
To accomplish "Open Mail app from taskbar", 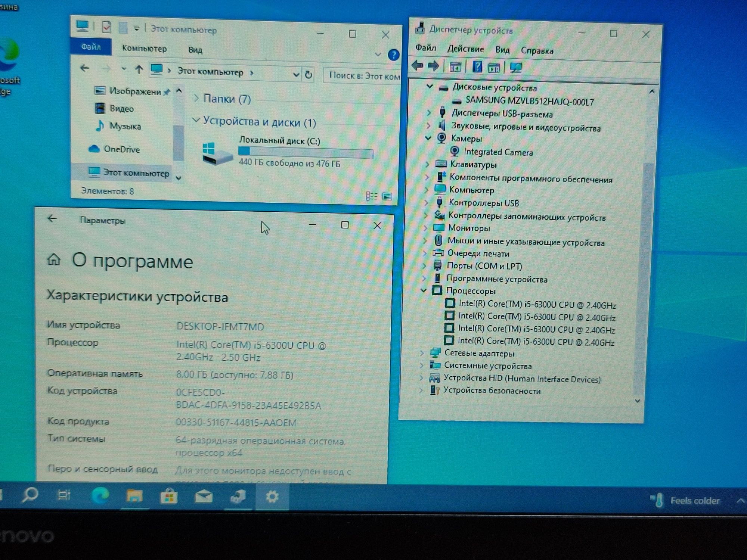I will pos(204,497).
